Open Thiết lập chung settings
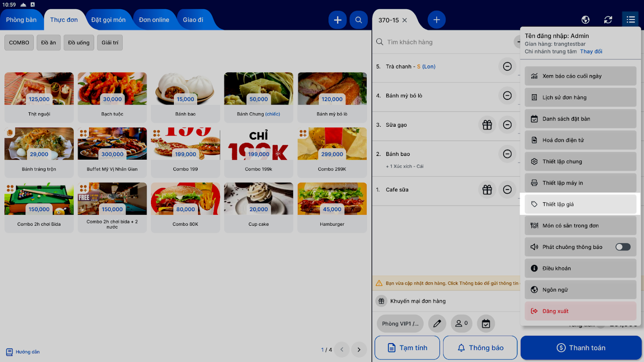This screenshot has height=362, width=644. click(580, 161)
